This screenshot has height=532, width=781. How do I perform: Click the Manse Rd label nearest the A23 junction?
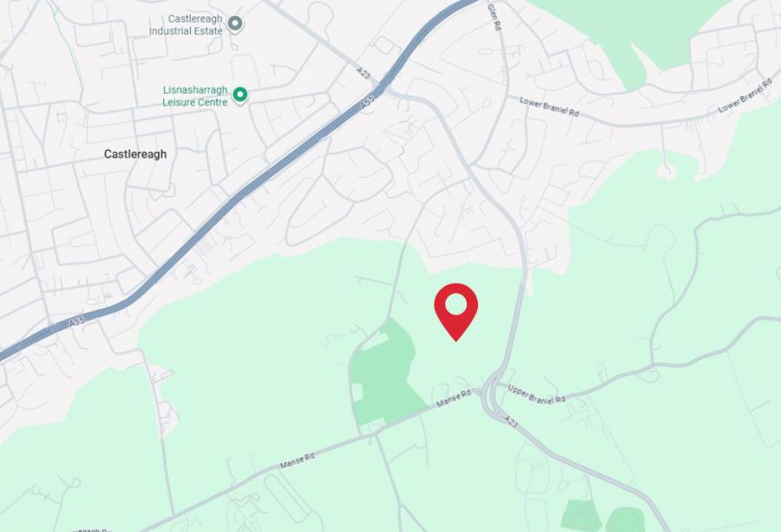pos(454,398)
